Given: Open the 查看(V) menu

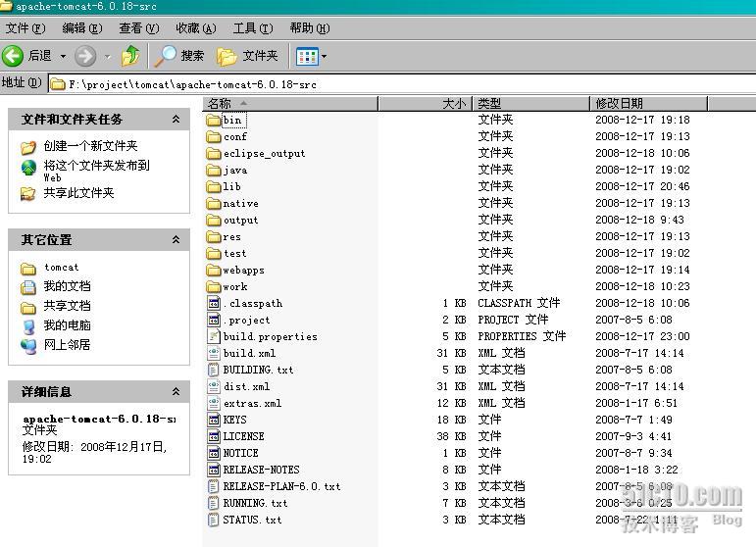Looking at the screenshot, I should [x=139, y=28].
